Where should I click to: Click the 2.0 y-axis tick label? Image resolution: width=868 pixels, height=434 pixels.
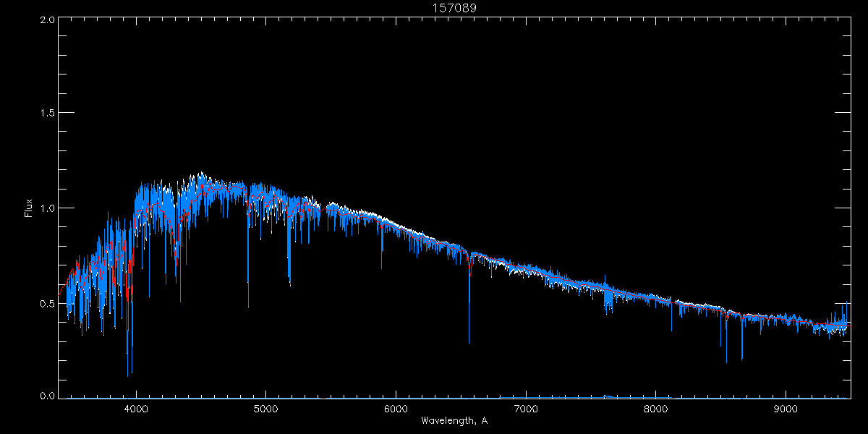click(x=48, y=20)
